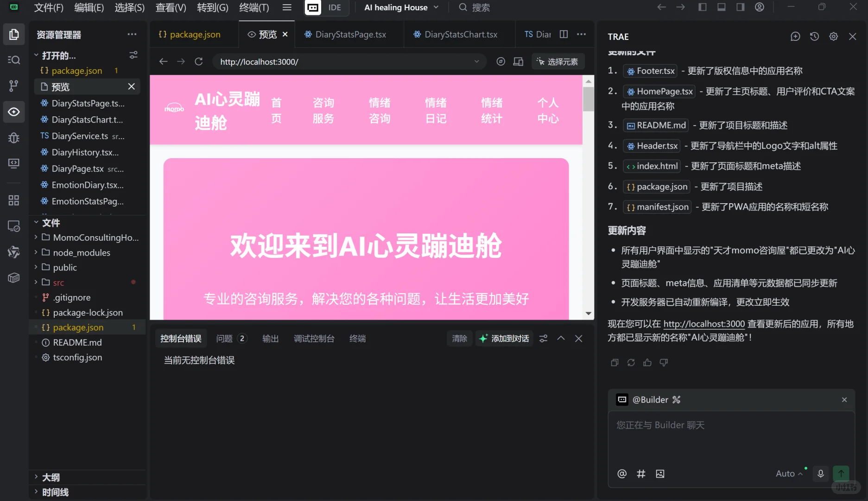Screen dimensions: 868x501
Task: Open the Auto model dropdown in chat
Action: pos(788,474)
